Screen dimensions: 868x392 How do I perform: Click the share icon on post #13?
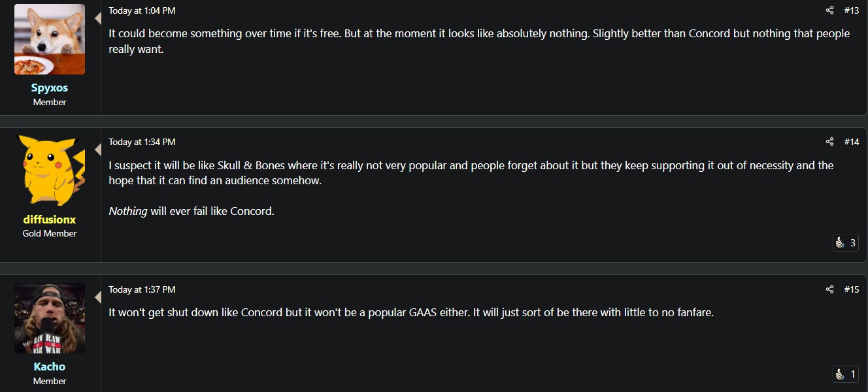point(829,10)
